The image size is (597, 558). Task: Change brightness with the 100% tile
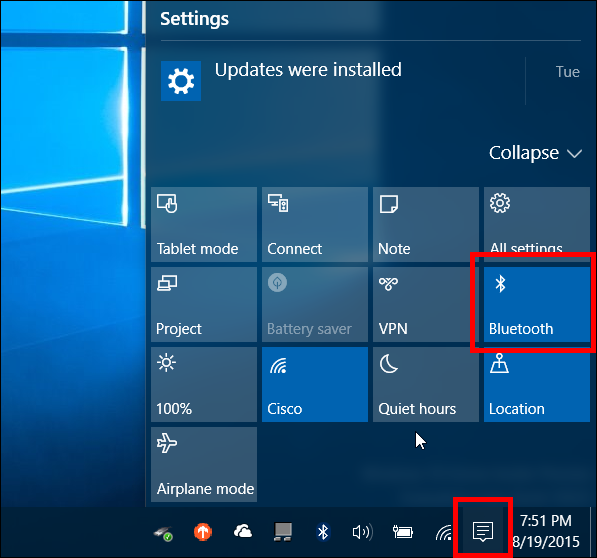204,384
